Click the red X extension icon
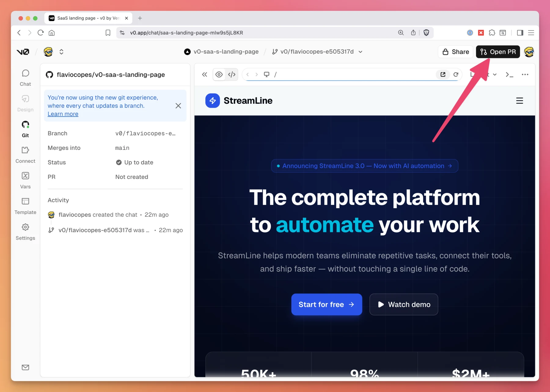Viewport: 550px width, 392px height. [x=481, y=33]
